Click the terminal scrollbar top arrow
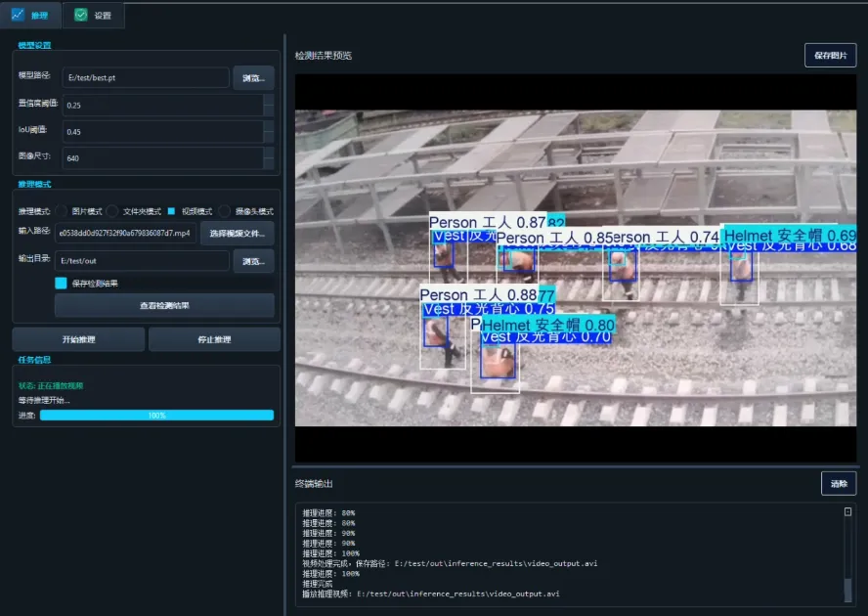This screenshot has width=868, height=616. coord(847,511)
